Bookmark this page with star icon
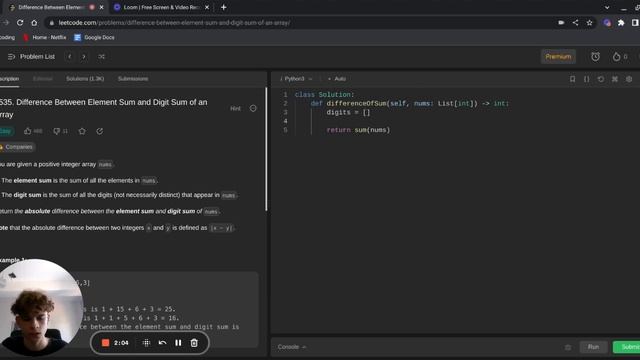This screenshot has height=360, width=640. click(589, 23)
